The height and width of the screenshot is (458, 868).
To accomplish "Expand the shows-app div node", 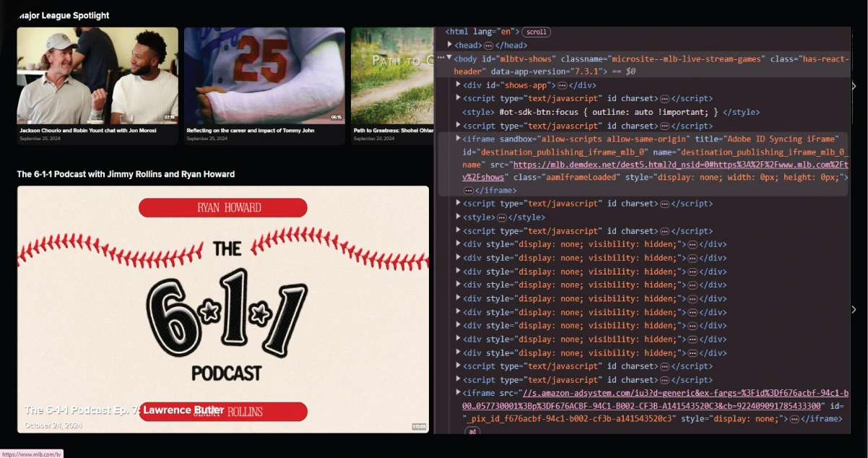I will pyautogui.click(x=458, y=85).
